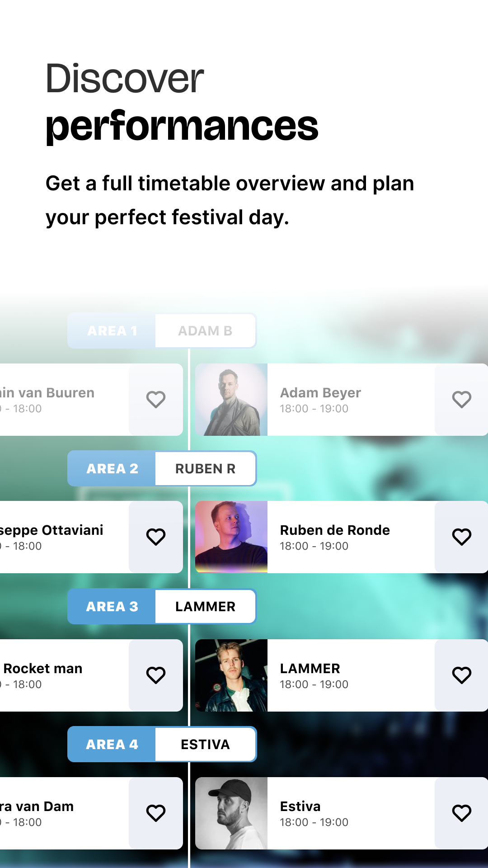The image size is (488, 868).
Task: Open Adam Beyer's artist photo
Action: point(231,400)
